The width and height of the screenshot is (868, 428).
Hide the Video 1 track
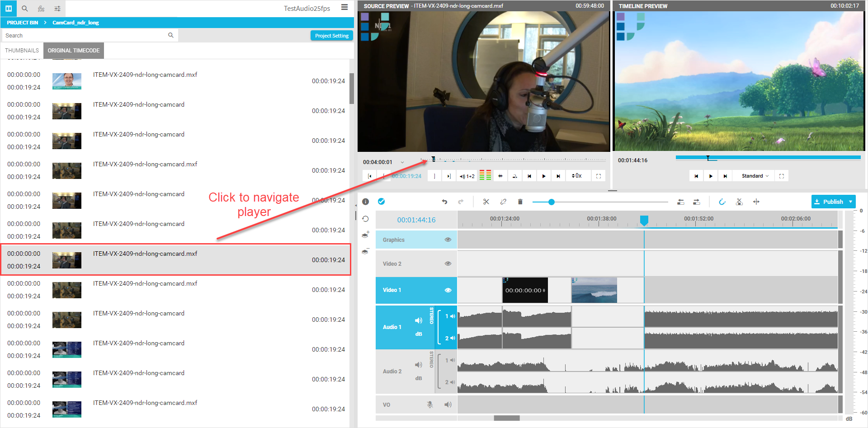pos(448,290)
